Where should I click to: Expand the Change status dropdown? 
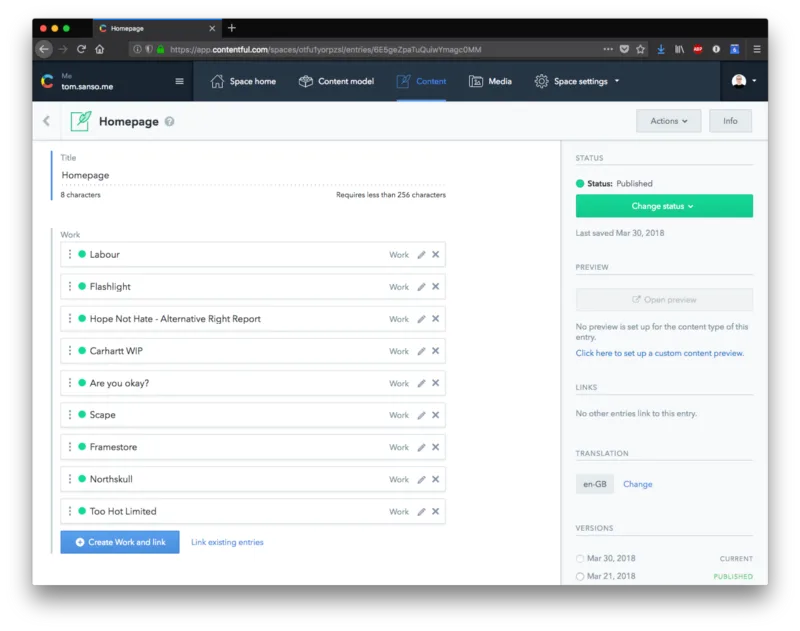click(664, 206)
